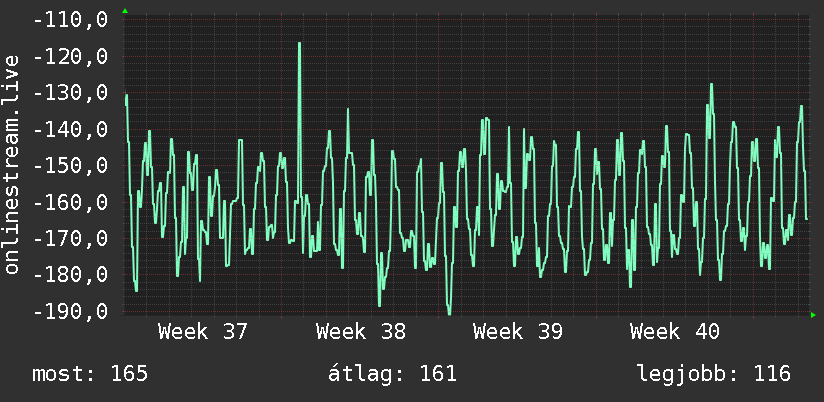Click the 'most: 165' statistic
Screen dimensions: 824x402
90,374
